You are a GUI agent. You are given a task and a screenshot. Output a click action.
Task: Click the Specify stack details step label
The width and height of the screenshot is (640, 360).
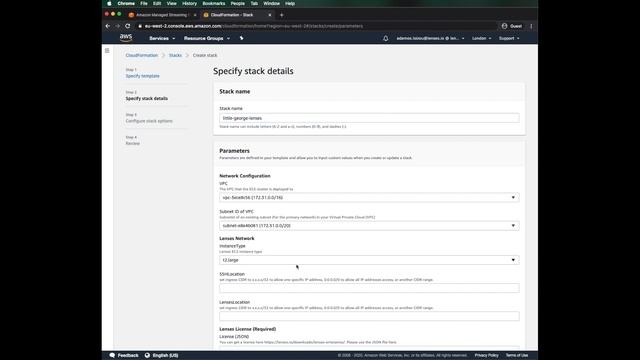(147, 98)
